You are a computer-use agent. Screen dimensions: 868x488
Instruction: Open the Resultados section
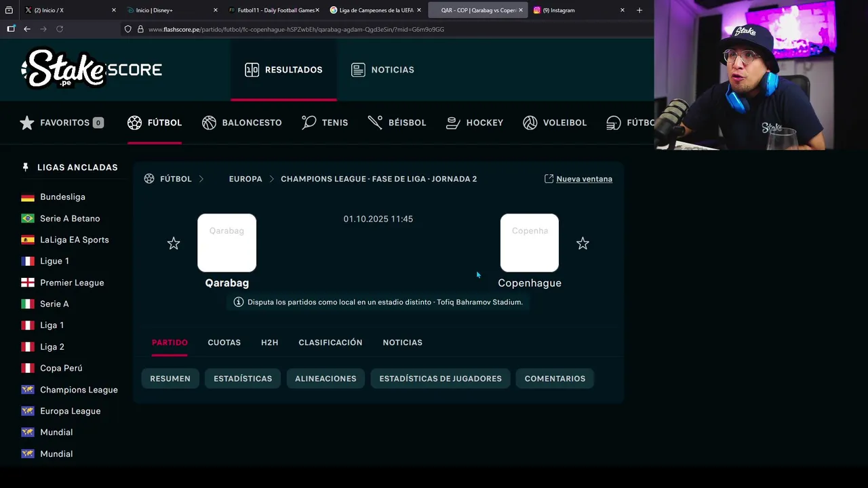pyautogui.click(x=283, y=70)
